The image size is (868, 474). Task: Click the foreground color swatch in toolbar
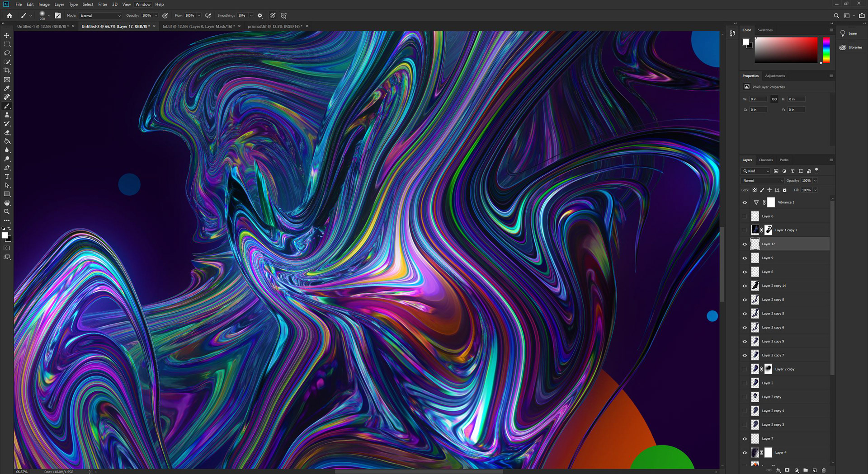(5, 235)
